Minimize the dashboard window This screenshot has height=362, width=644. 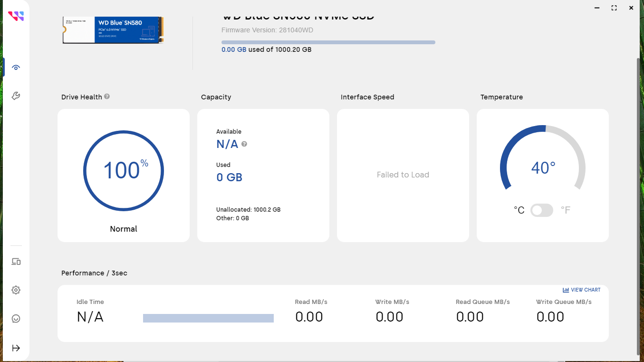click(x=597, y=8)
